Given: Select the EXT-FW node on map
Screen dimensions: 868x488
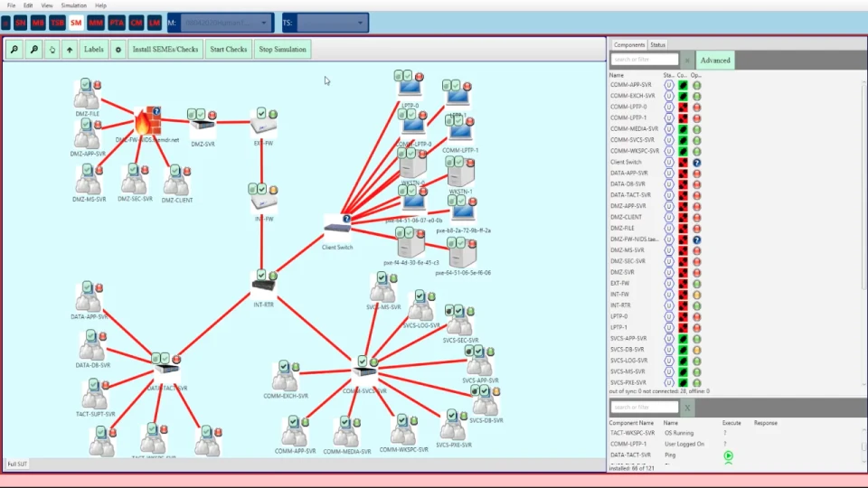Looking at the screenshot, I should 263,123.
